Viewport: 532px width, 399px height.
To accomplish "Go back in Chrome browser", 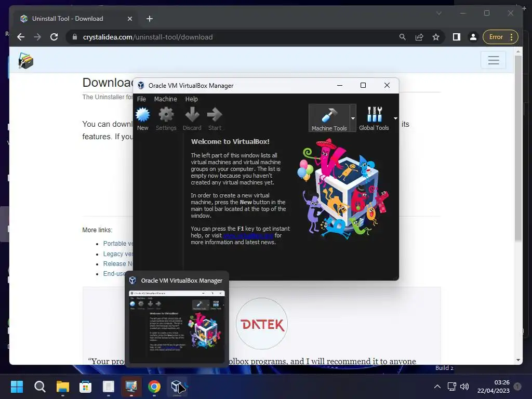I will [x=21, y=37].
